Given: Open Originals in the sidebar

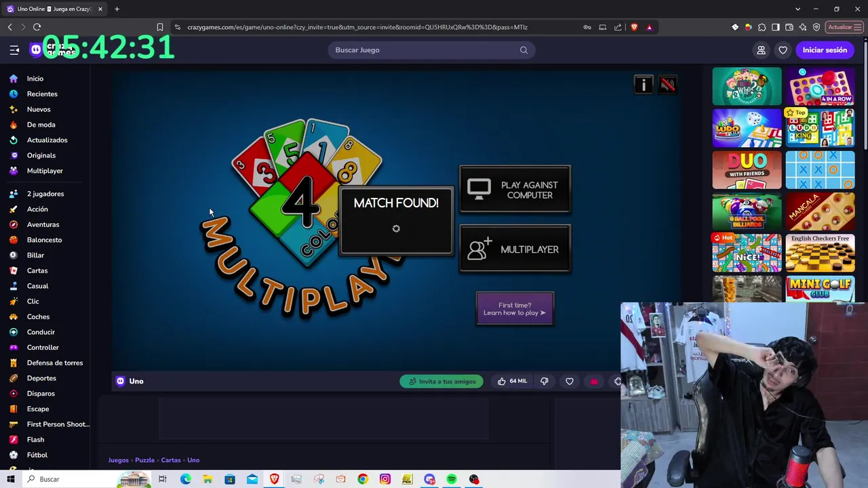Looking at the screenshot, I should point(41,155).
